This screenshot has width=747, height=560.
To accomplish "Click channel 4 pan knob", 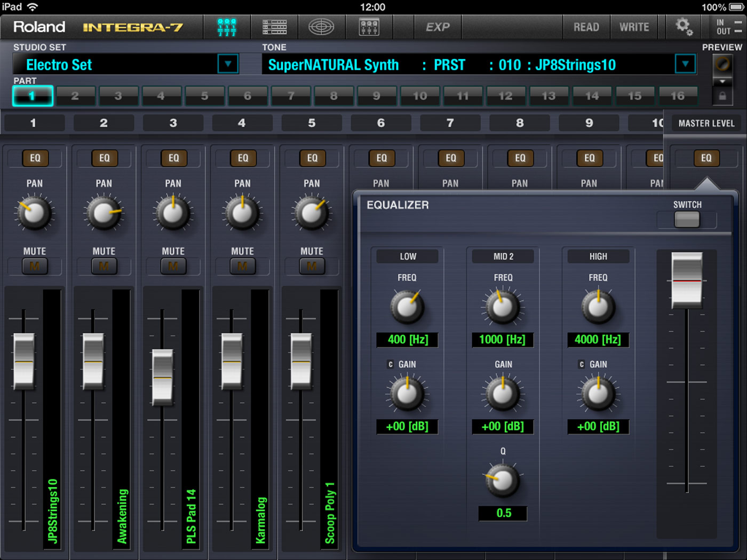I will pyautogui.click(x=242, y=213).
